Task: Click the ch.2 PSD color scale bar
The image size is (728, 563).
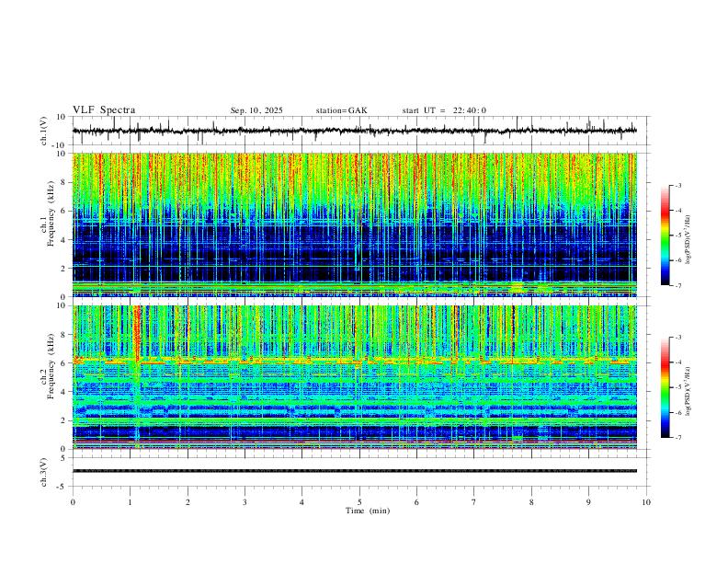Action: [x=665, y=387]
